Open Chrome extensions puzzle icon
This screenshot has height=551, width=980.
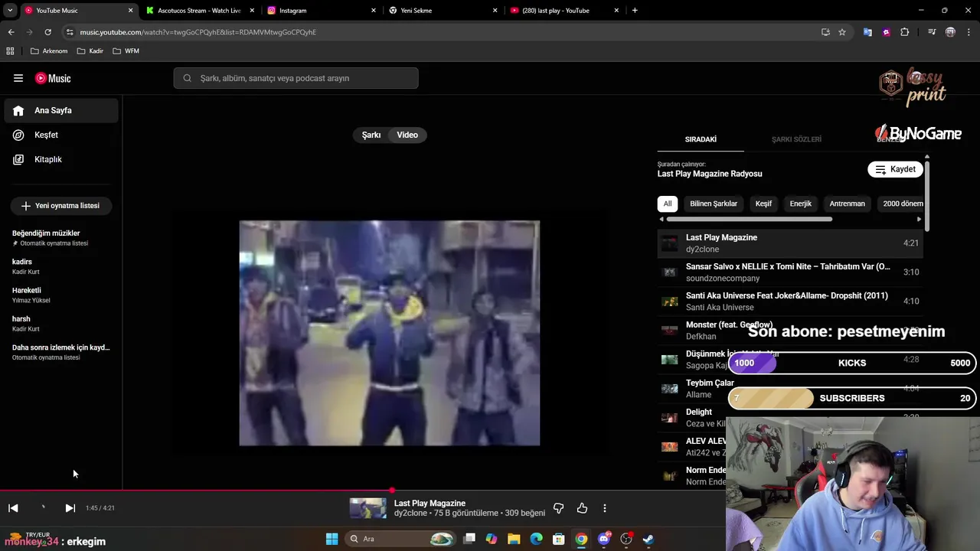pyautogui.click(x=905, y=32)
